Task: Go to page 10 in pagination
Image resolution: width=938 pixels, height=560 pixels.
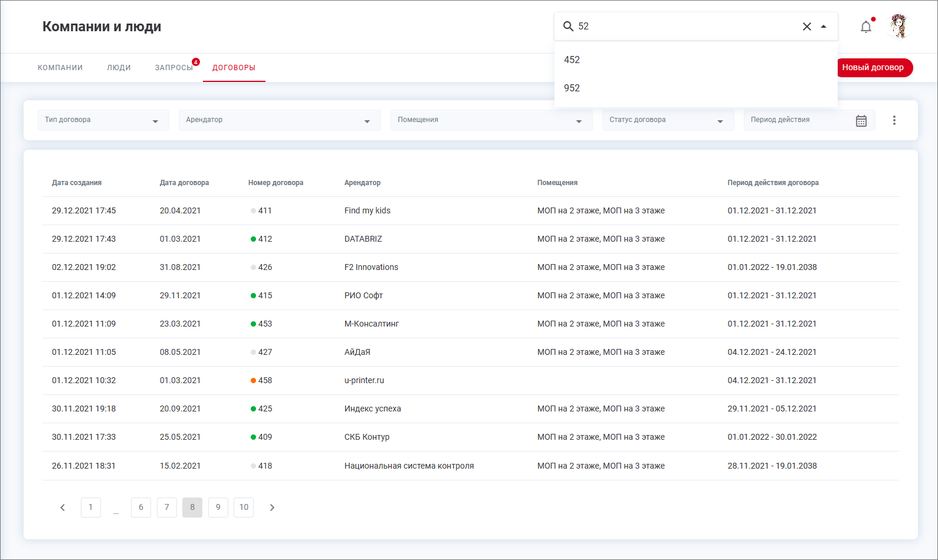Action: click(x=244, y=508)
